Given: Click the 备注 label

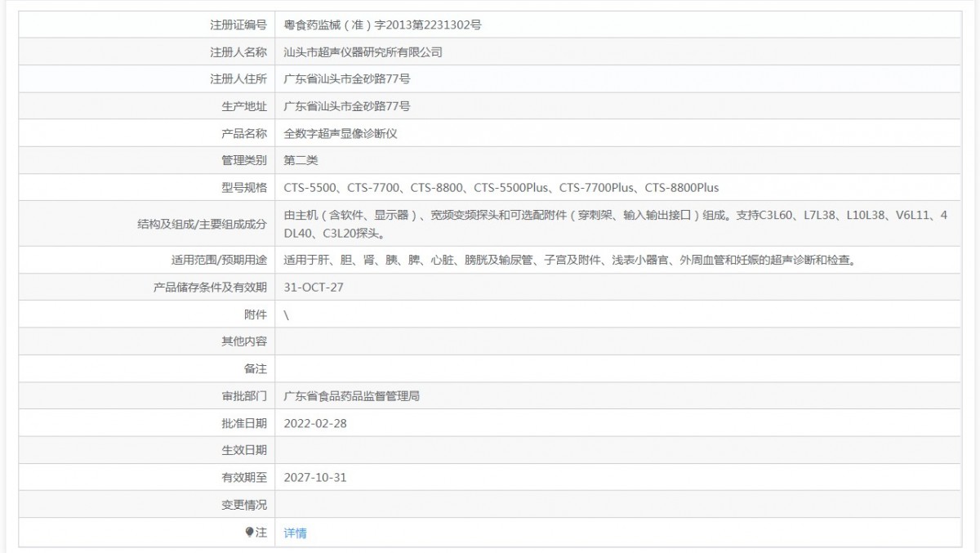Looking at the screenshot, I should pyautogui.click(x=255, y=368).
